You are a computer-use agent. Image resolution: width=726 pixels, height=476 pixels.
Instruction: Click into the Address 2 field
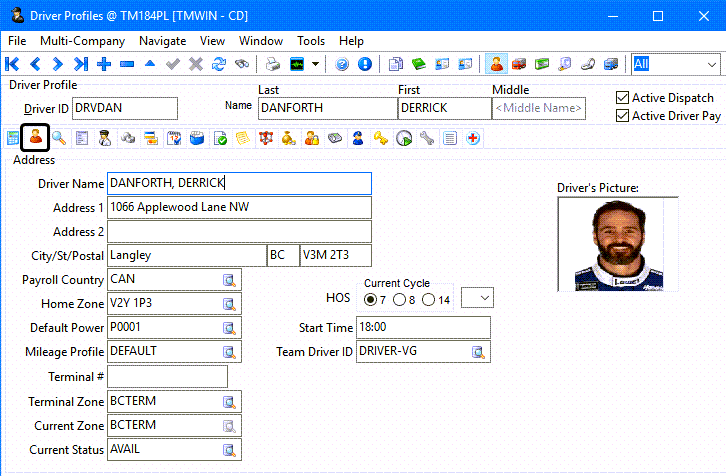pos(239,232)
